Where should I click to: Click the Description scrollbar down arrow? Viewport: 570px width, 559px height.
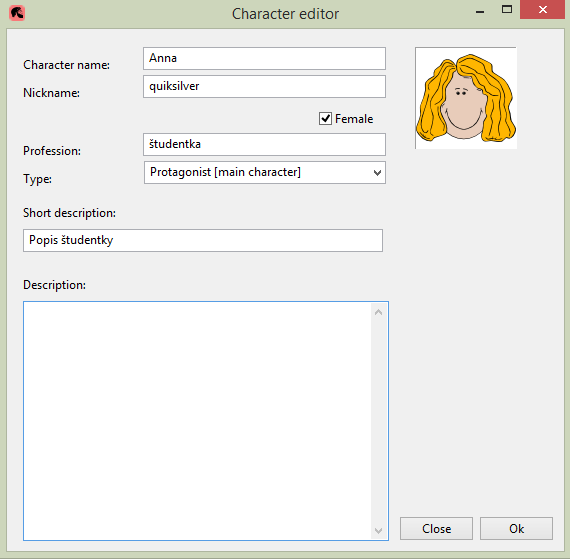[378, 530]
